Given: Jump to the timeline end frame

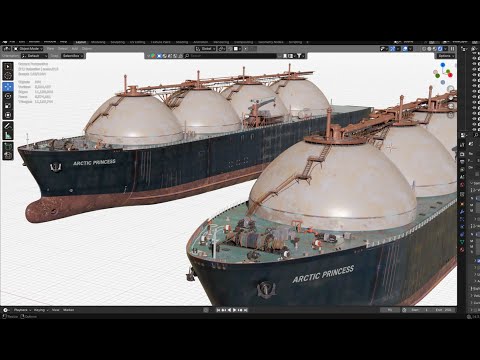Looking at the screenshot, I should pyautogui.click(x=246, y=310).
